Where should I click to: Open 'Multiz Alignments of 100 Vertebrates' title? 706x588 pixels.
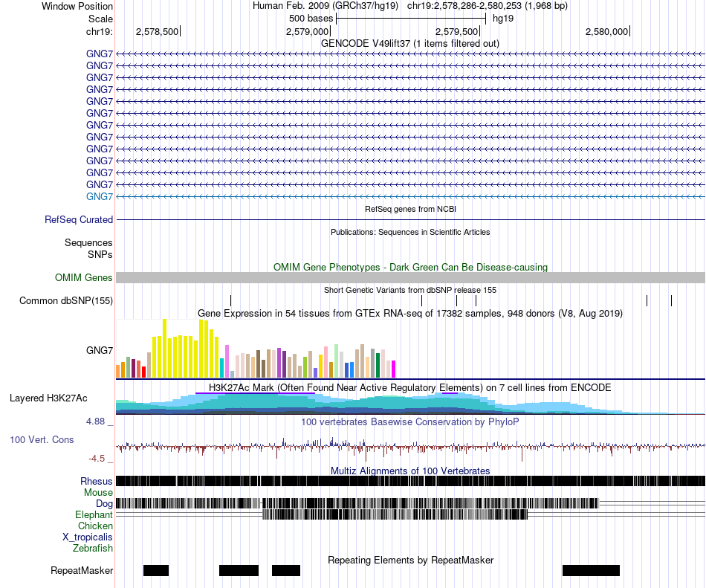pos(410,471)
